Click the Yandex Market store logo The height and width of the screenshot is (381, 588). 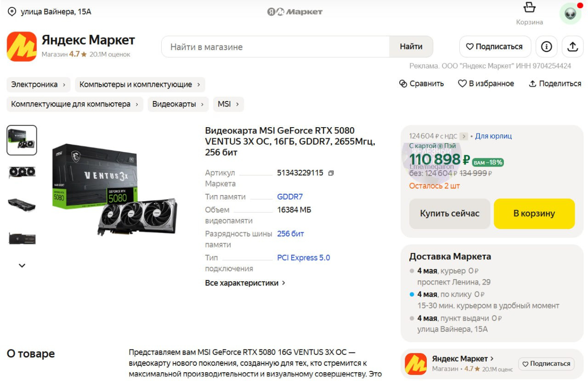click(x=22, y=46)
